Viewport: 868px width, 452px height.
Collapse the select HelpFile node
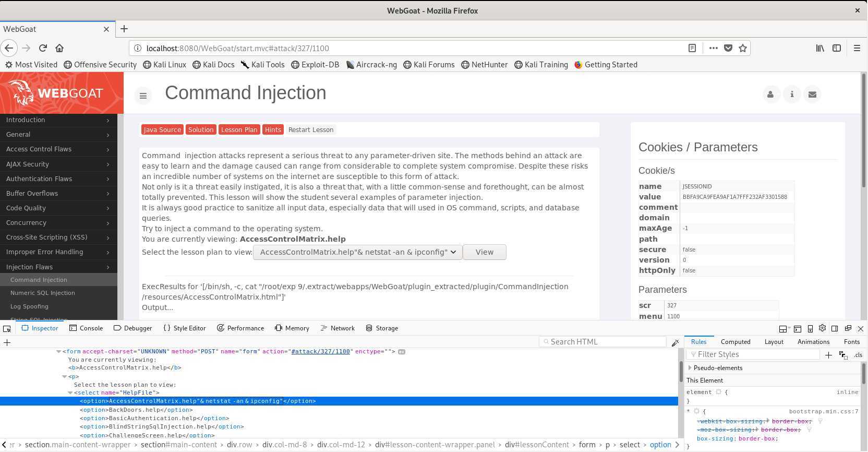[70, 392]
